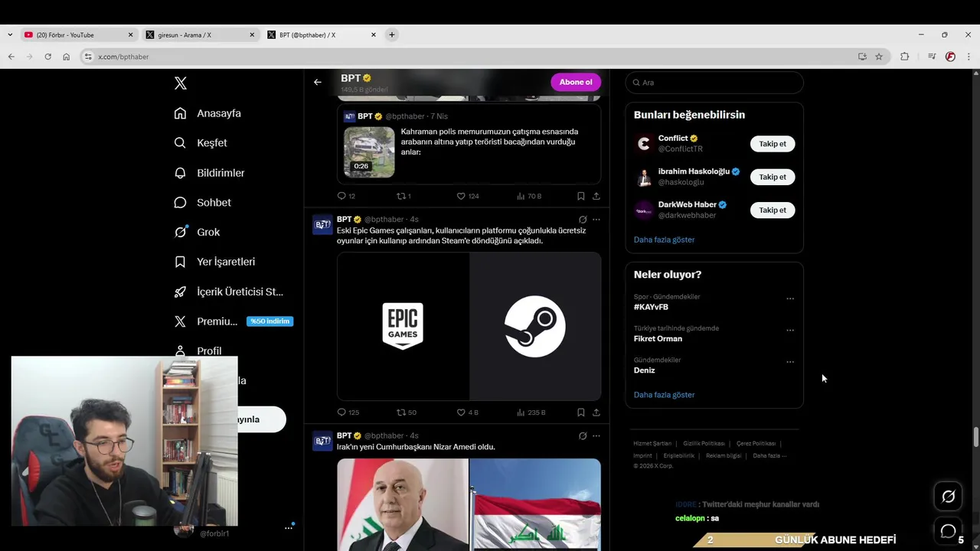Screen dimensions: 980x551
Task: Open the Deniz trend
Action: [x=644, y=370]
